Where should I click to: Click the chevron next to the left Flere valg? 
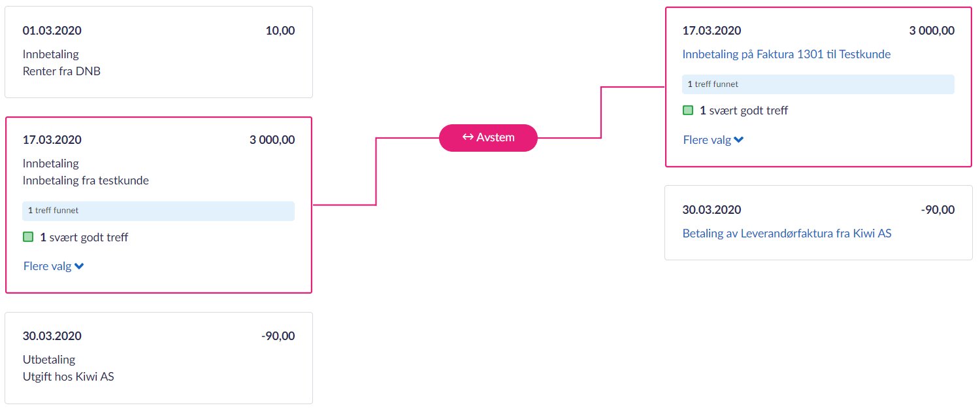click(x=80, y=266)
